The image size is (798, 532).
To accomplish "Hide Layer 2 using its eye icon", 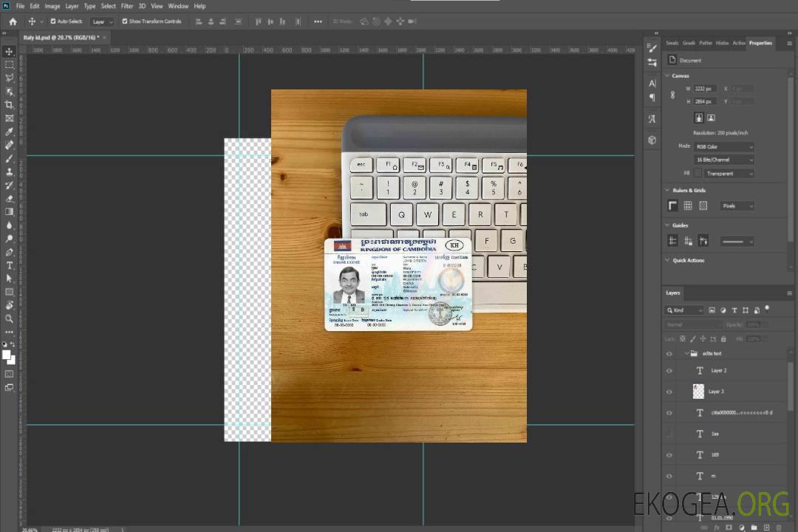I will [x=669, y=370].
